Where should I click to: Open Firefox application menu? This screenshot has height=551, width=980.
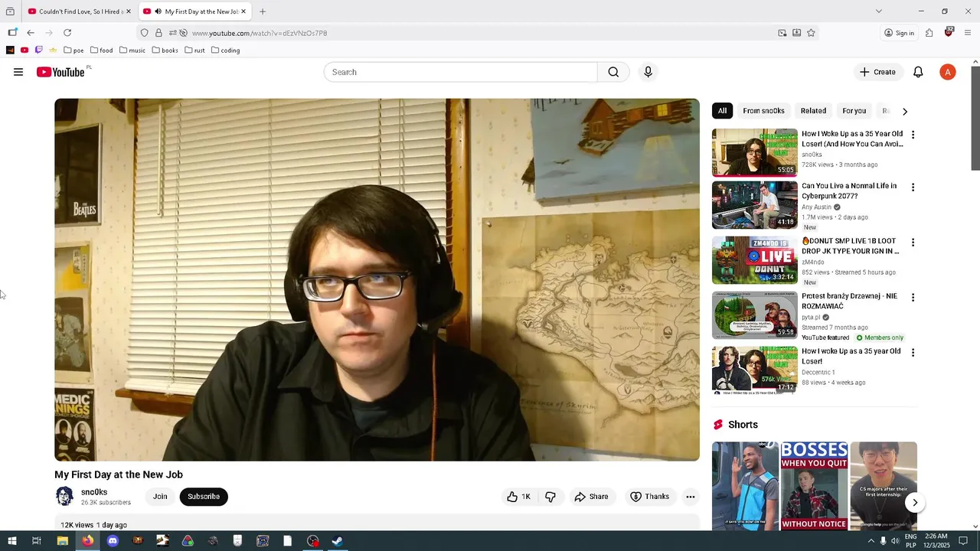click(x=968, y=33)
